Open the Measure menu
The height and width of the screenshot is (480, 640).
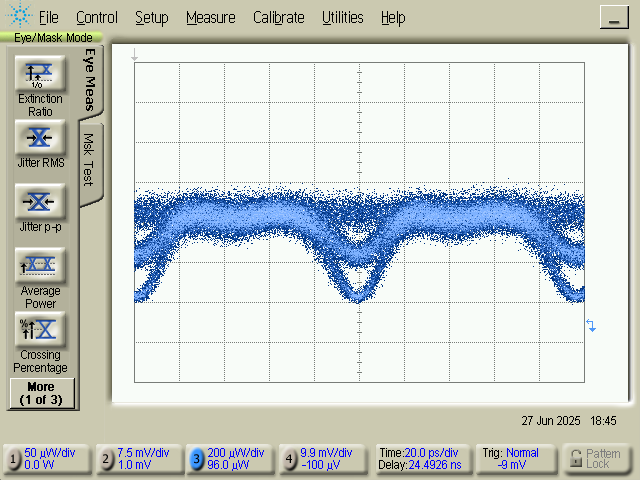(x=210, y=17)
